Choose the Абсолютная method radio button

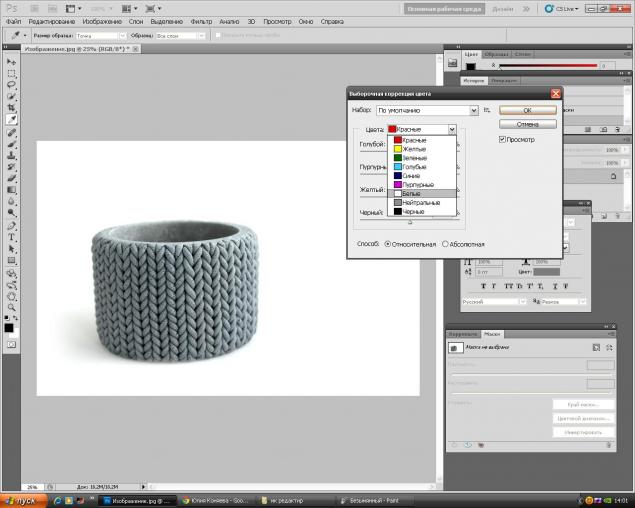click(x=445, y=244)
